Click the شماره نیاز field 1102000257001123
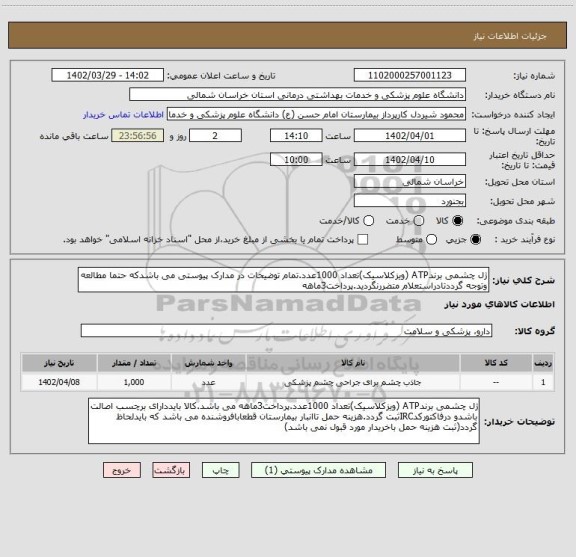Viewport: 576px width, 557px height. pyautogui.click(x=410, y=75)
